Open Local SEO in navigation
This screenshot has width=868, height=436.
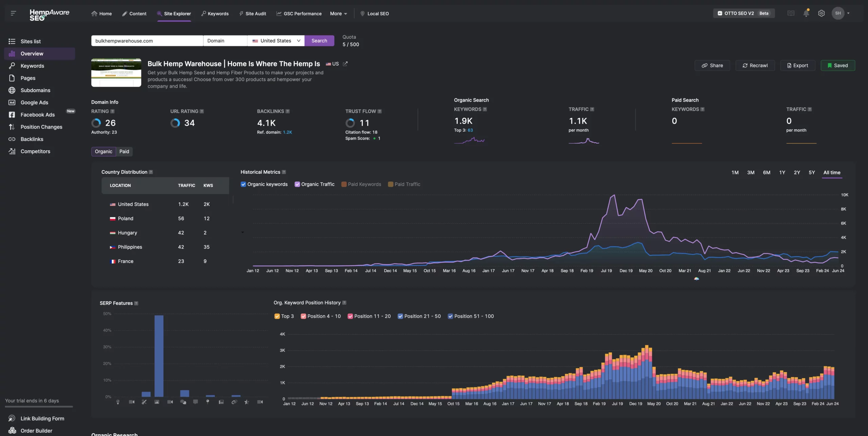374,14
